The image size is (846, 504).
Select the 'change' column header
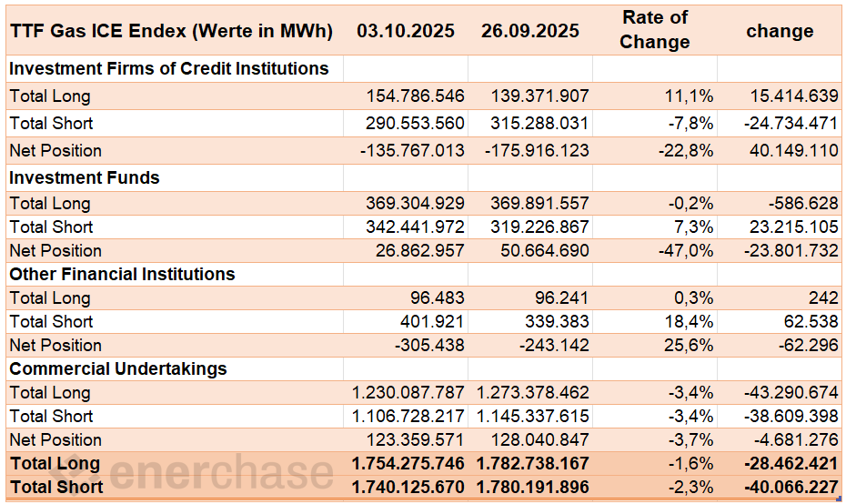tap(780, 31)
